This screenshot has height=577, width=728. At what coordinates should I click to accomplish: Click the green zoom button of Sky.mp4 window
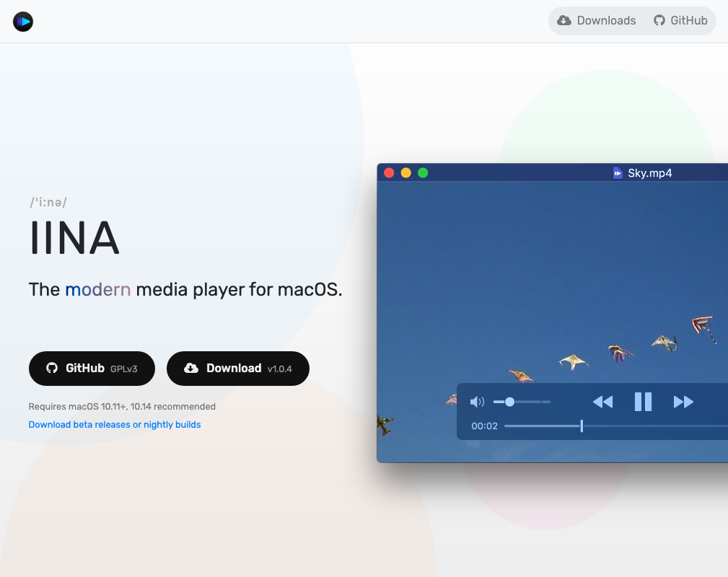pos(423,172)
